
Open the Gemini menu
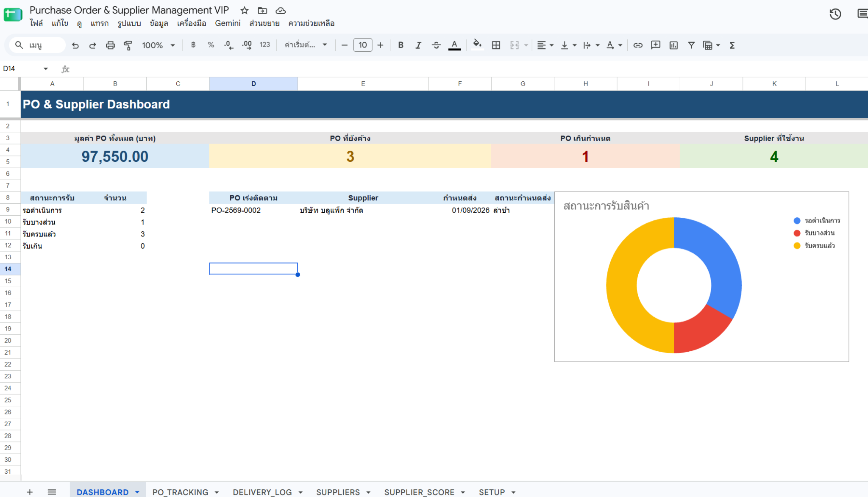[228, 23]
